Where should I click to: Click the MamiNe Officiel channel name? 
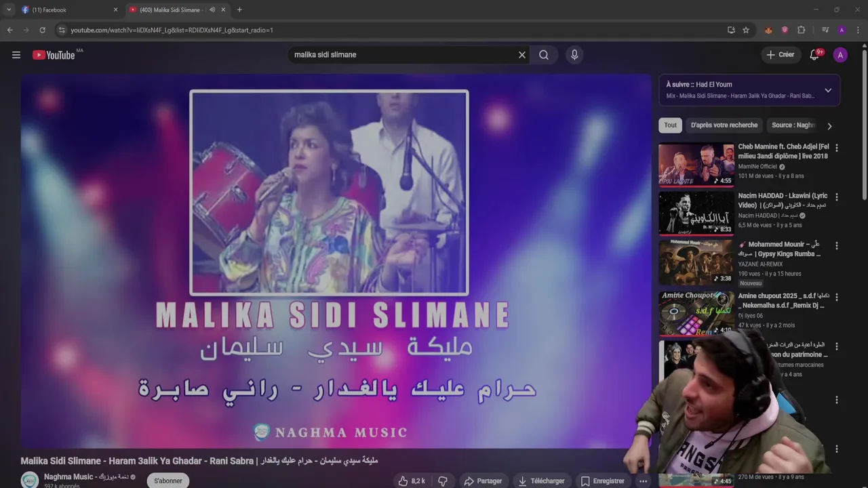(x=757, y=166)
